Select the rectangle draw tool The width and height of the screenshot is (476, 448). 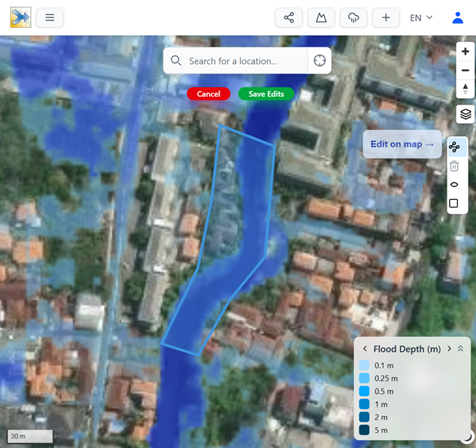[454, 204]
